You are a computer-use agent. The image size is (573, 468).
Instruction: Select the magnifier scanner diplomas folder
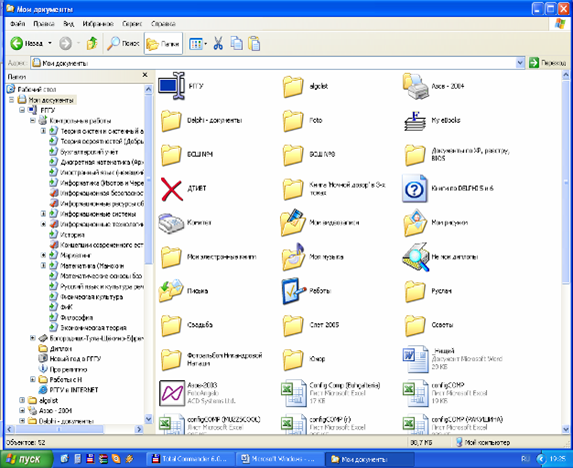coord(416,256)
